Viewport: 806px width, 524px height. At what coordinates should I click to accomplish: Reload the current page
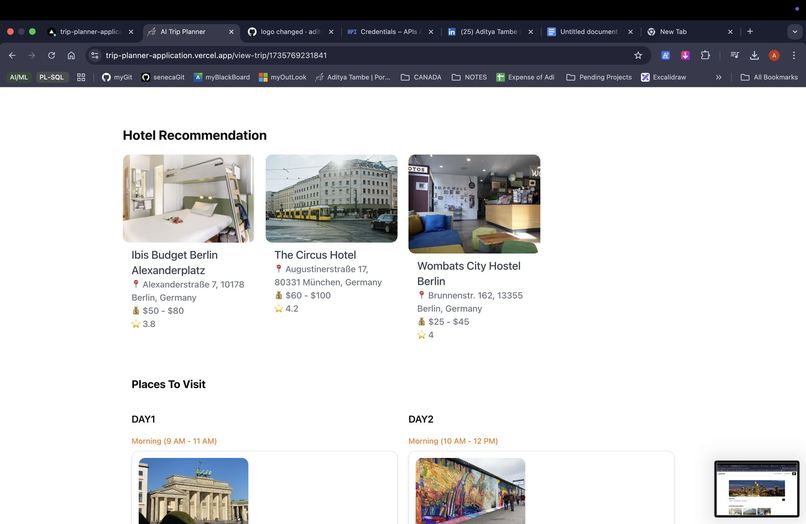51,56
